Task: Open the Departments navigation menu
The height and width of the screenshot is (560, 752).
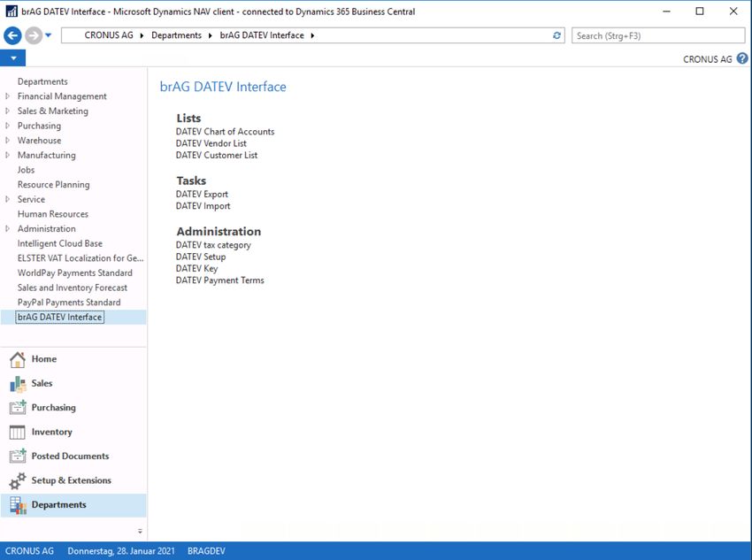Action: point(59,505)
